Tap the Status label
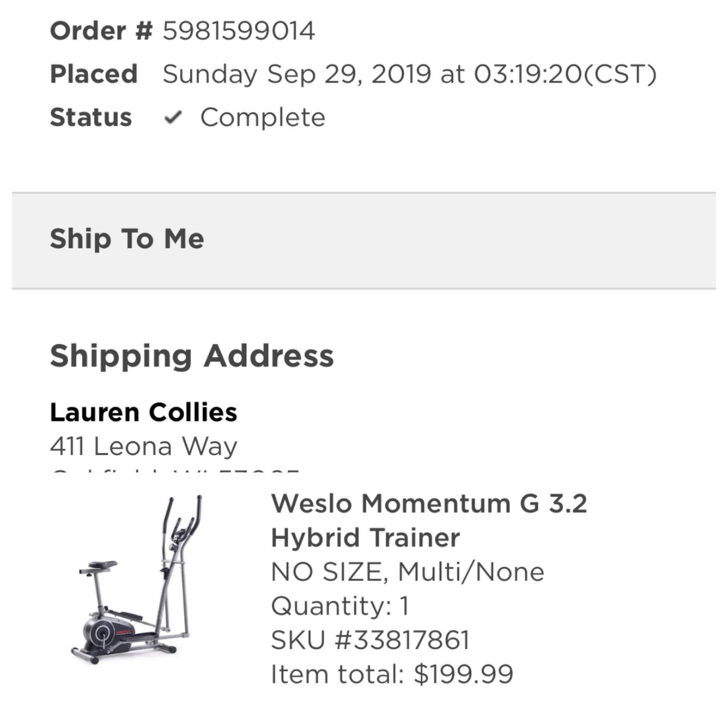The image size is (728, 728). (x=91, y=117)
